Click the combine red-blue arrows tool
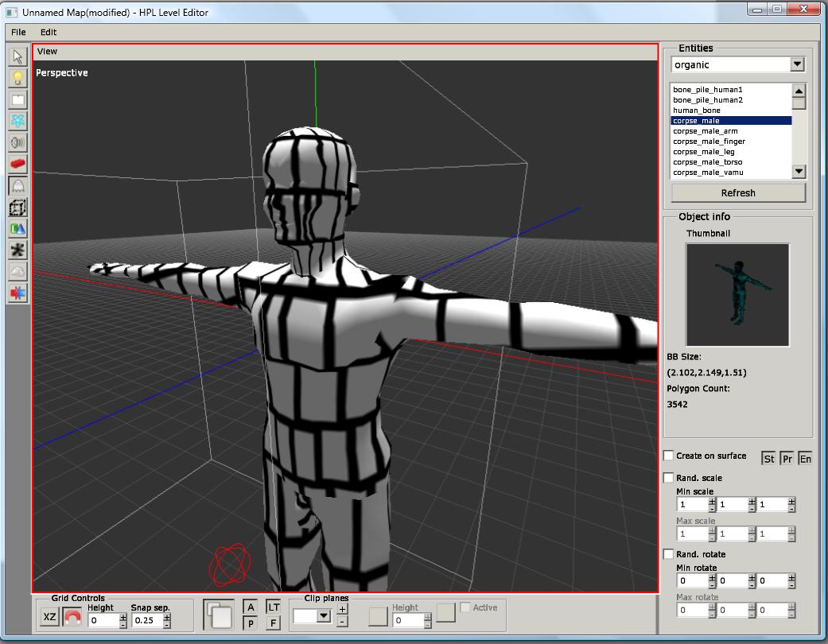The image size is (828, 644). click(x=17, y=293)
